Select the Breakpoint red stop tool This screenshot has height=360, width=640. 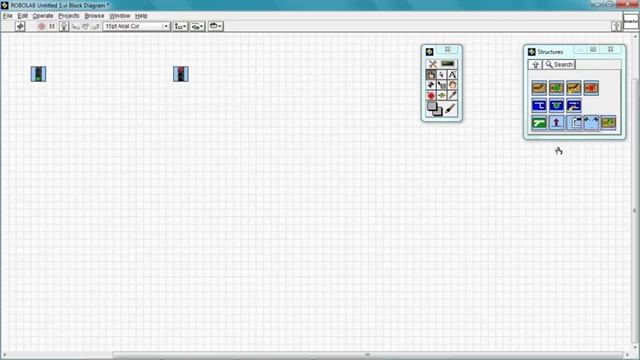tap(431, 96)
